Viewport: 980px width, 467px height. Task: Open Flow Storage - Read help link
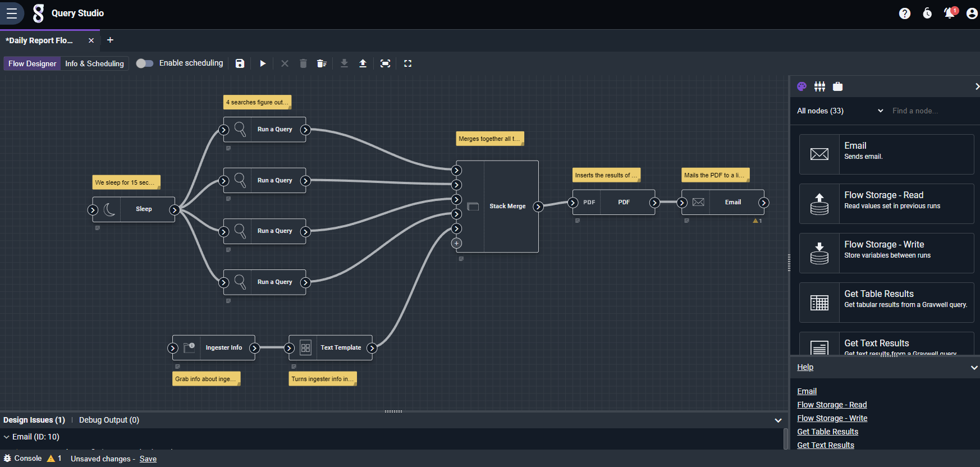832,405
